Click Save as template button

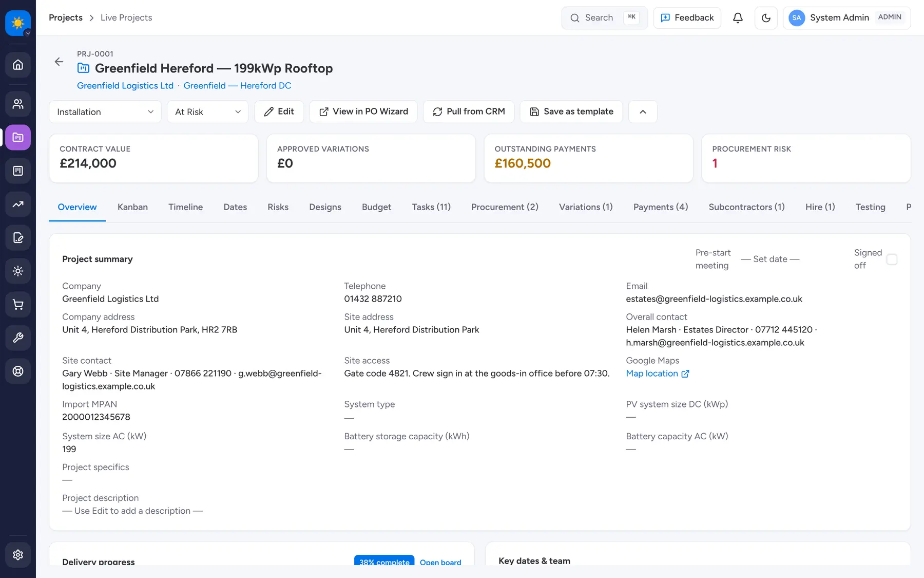pos(571,111)
